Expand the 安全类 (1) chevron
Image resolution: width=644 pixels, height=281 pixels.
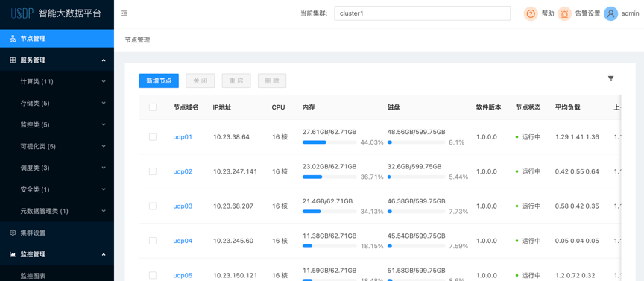point(104,189)
